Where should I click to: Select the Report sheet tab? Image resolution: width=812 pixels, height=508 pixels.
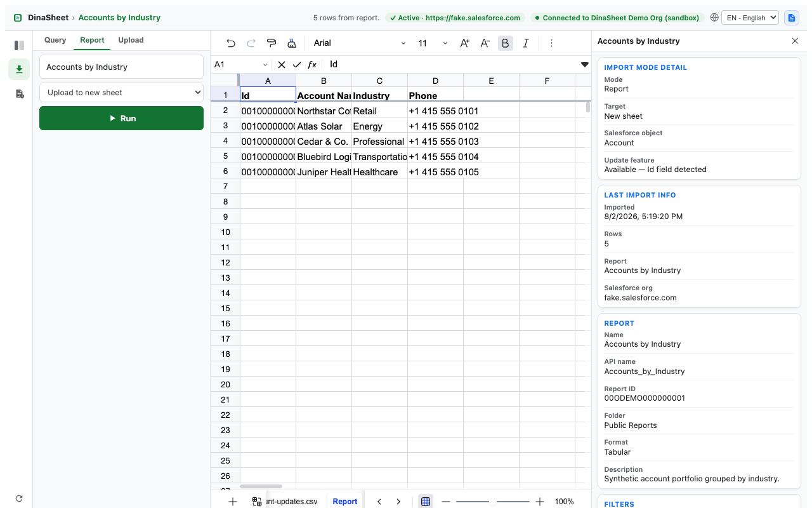coord(345,502)
